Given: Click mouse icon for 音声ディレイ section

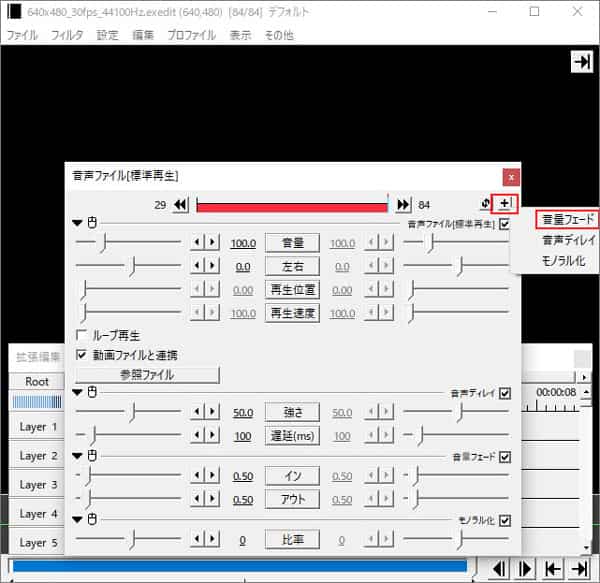Looking at the screenshot, I should point(92,392).
